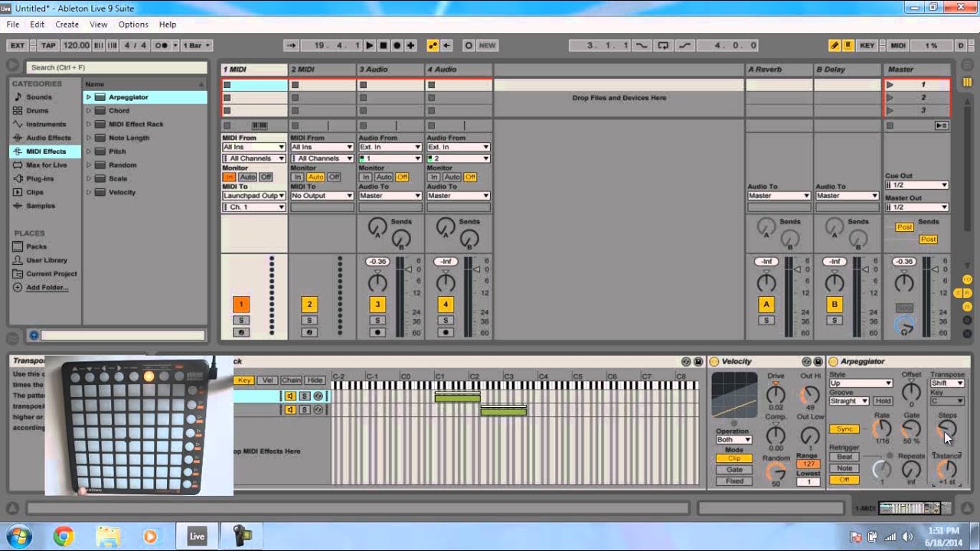The width and height of the screenshot is (980, 551).
Task: Click Stop All Clips button on Master
Action: point(890,126)
